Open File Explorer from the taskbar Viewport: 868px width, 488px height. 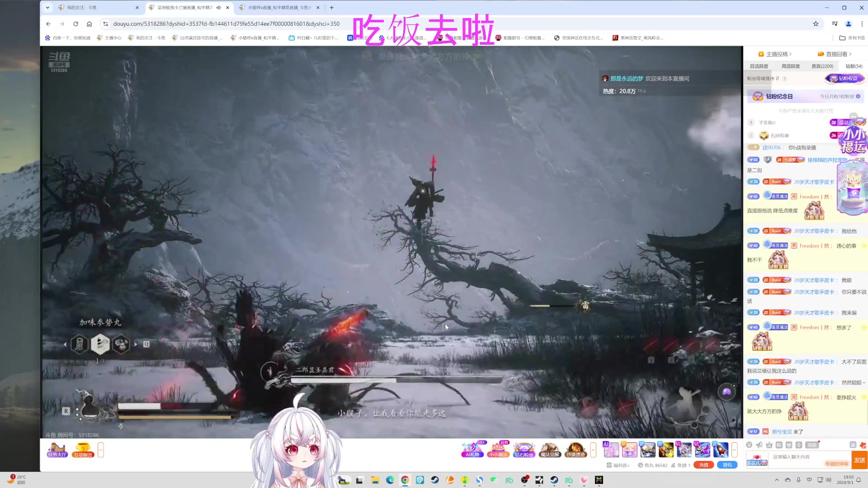pyautogui.click(x=375, y=480)
